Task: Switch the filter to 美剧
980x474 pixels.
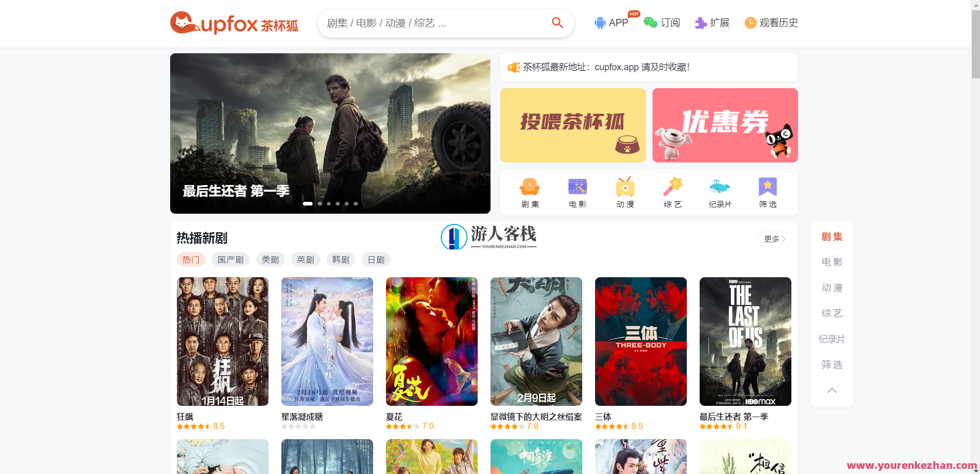Action: pyautogui.click(x=270, y=259)
